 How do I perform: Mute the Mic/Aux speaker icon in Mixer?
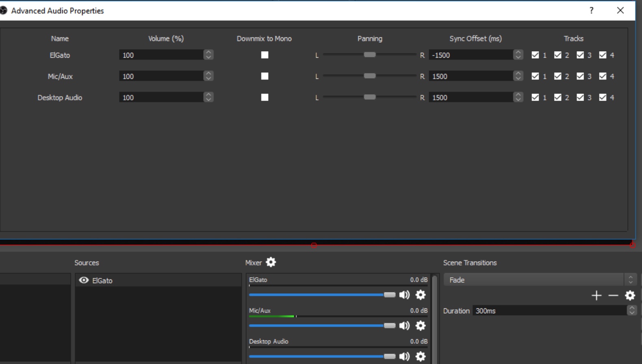[x=404, y=326]
